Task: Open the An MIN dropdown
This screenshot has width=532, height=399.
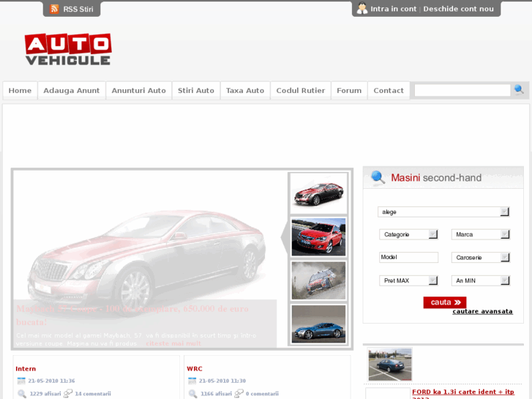Action: tap(481, 280)
